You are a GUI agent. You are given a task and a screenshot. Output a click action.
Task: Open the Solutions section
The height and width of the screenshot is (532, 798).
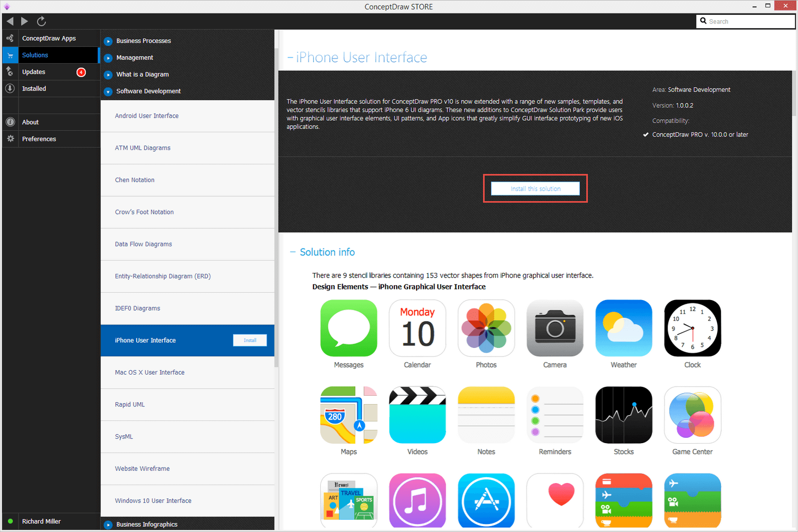click(x=51, y=55)
